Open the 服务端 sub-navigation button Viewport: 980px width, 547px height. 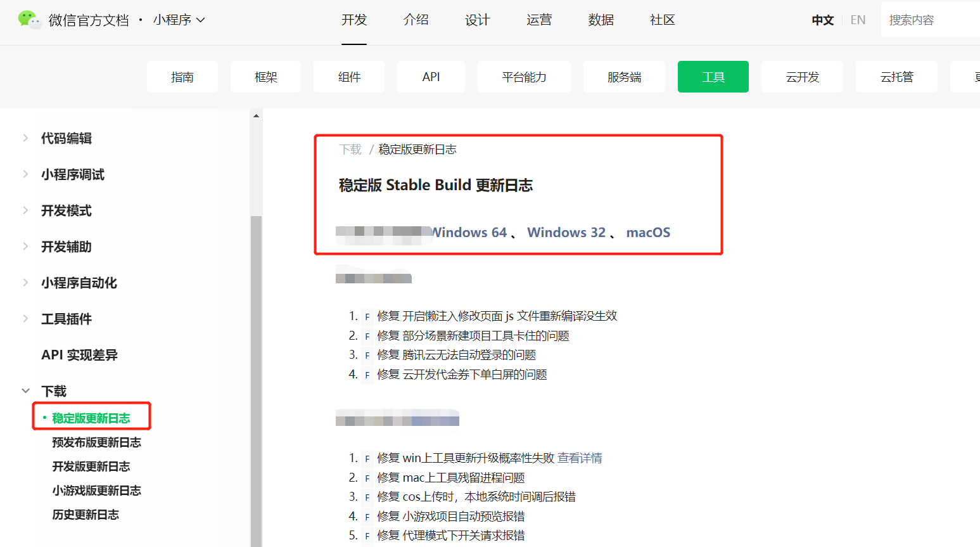pos(624,77)
